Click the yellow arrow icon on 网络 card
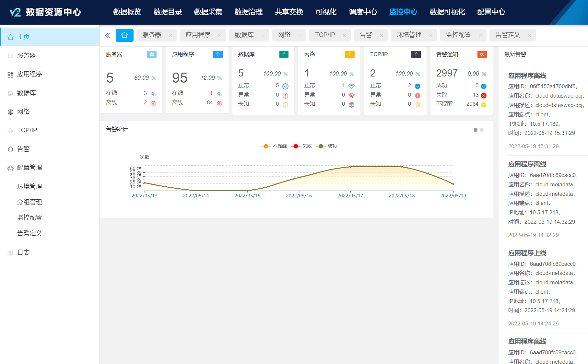The image size is (588, 364). pyautogui.click(x=350, y=54)
